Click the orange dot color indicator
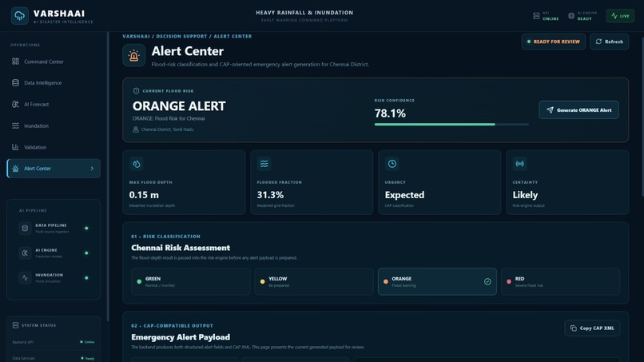The width and height of the screenshot is (644, 362). [386, 281]
